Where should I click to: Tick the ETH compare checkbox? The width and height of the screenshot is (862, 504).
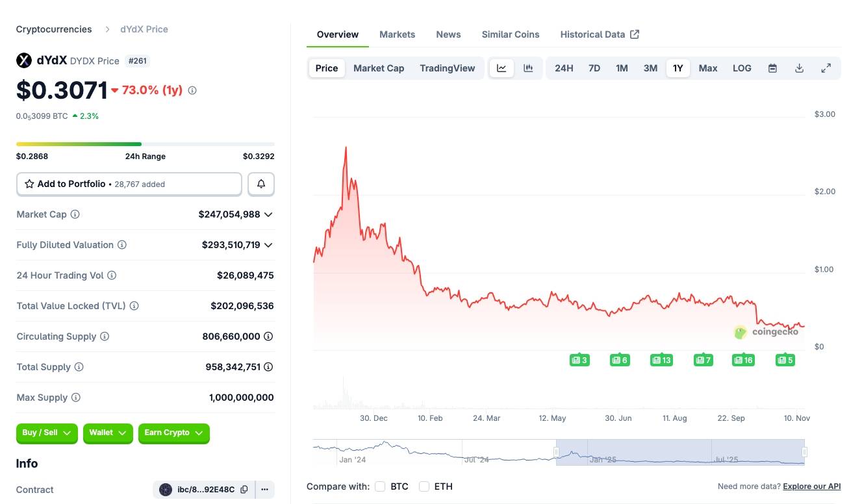(x=424, y=486)
